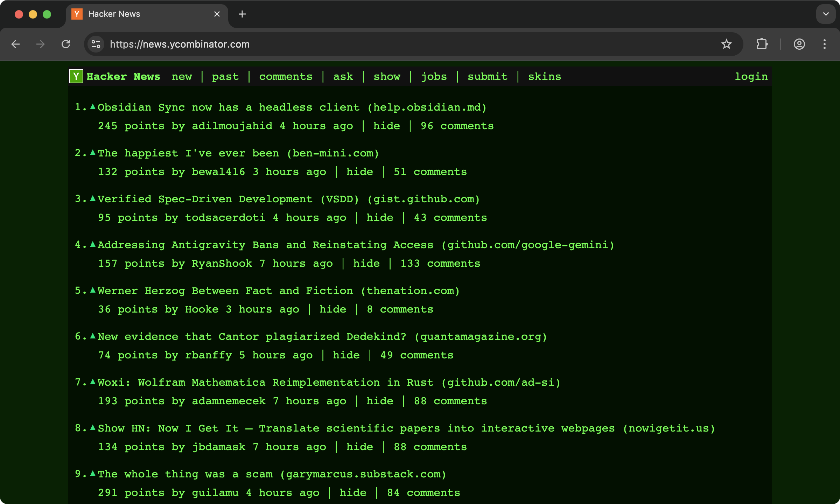The width and height of the screenshot is (840, 504).
Task: Open the Chrome three-dot menu
Action: 825,44
